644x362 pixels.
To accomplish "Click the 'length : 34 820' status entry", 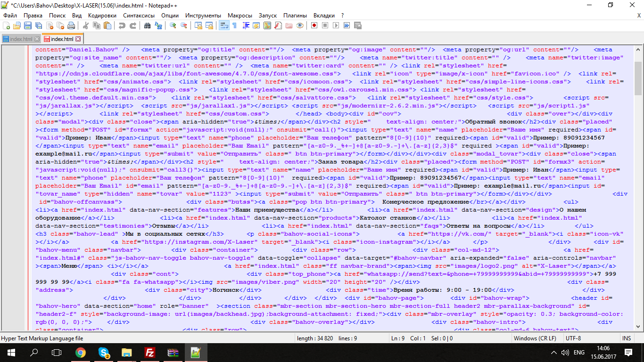I will pos(315,338).
